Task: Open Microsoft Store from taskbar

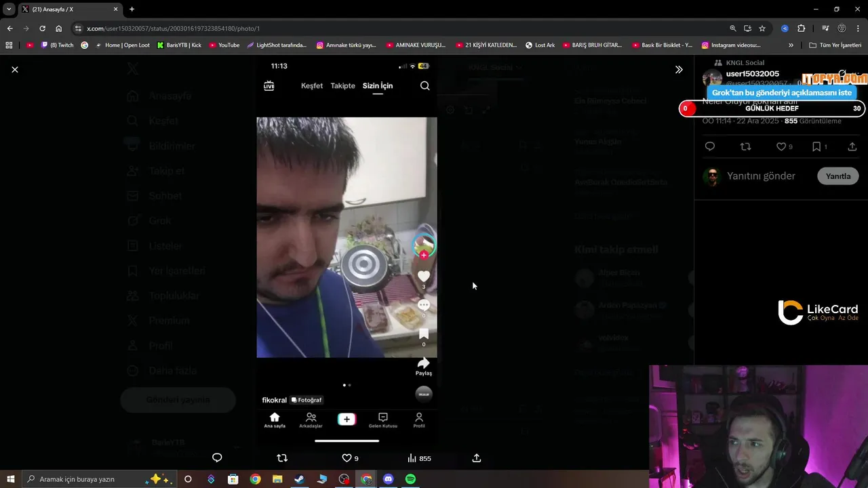Action: point(233,479)
